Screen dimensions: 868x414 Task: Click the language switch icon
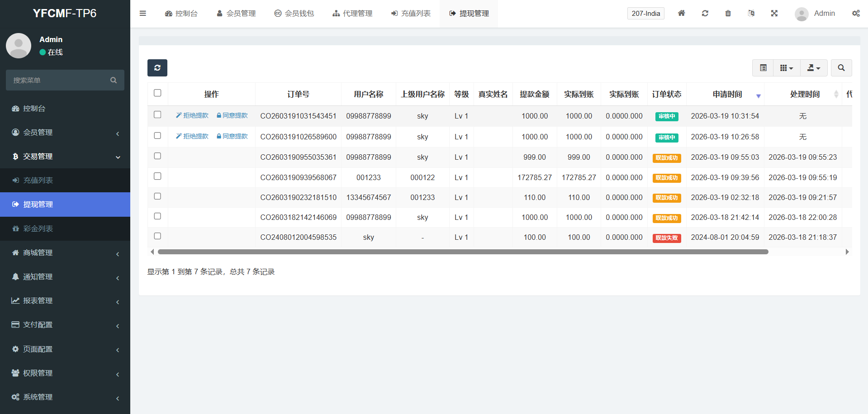point(751,13)
